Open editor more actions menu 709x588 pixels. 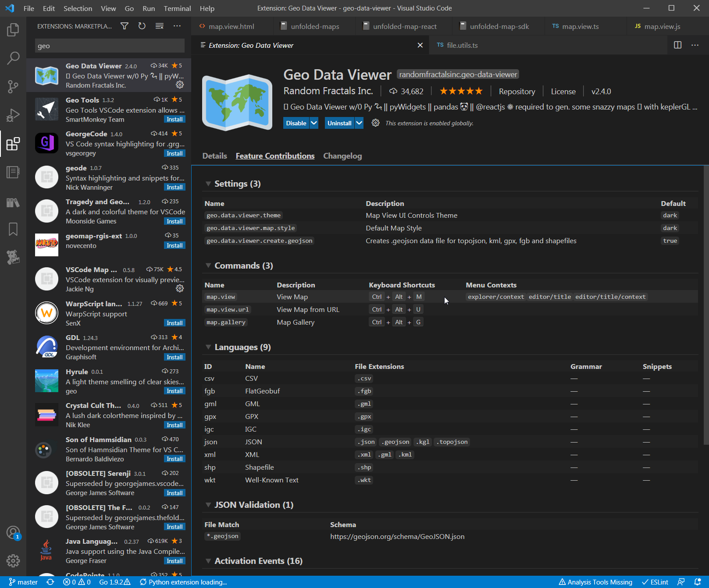[695, 45]
